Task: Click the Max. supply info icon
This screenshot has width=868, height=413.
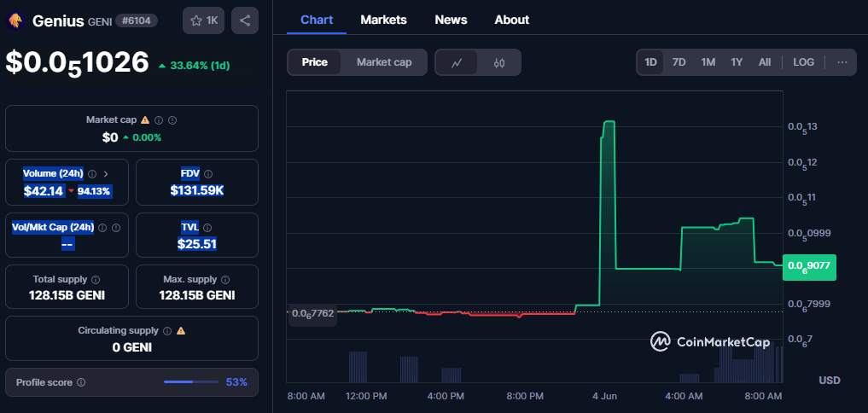Action: pos(226,280)
